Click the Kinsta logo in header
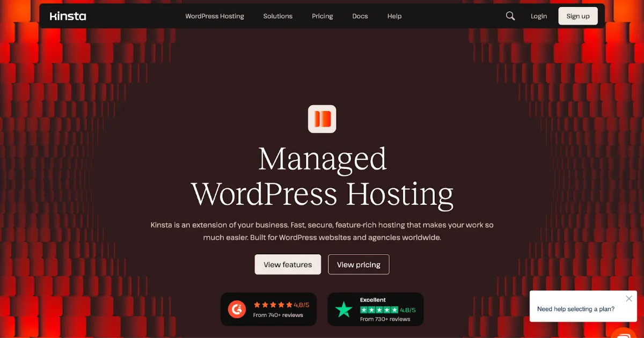This screenshot has height=338, width=644. tap(68, 16)
